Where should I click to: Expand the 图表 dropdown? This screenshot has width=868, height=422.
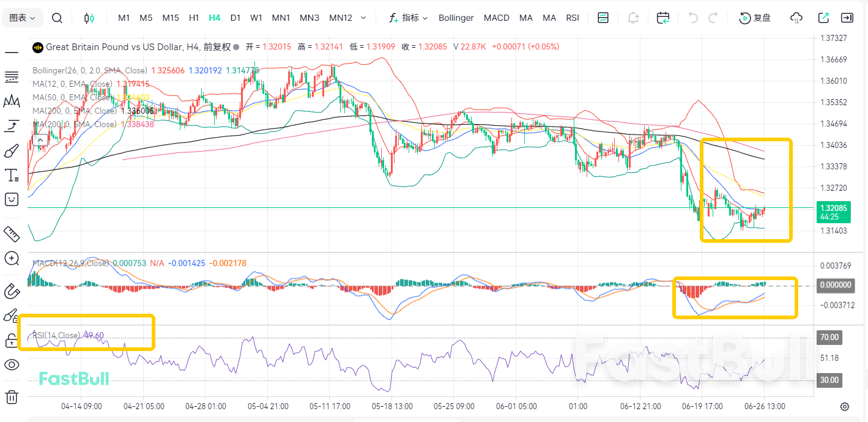pyautogui.click(x=23, y=18)
